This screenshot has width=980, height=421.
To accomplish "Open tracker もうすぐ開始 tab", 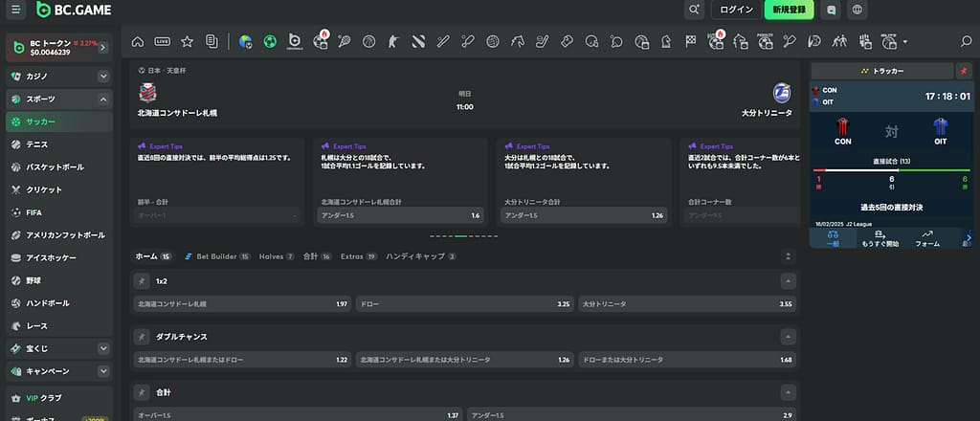I will 880,238.
